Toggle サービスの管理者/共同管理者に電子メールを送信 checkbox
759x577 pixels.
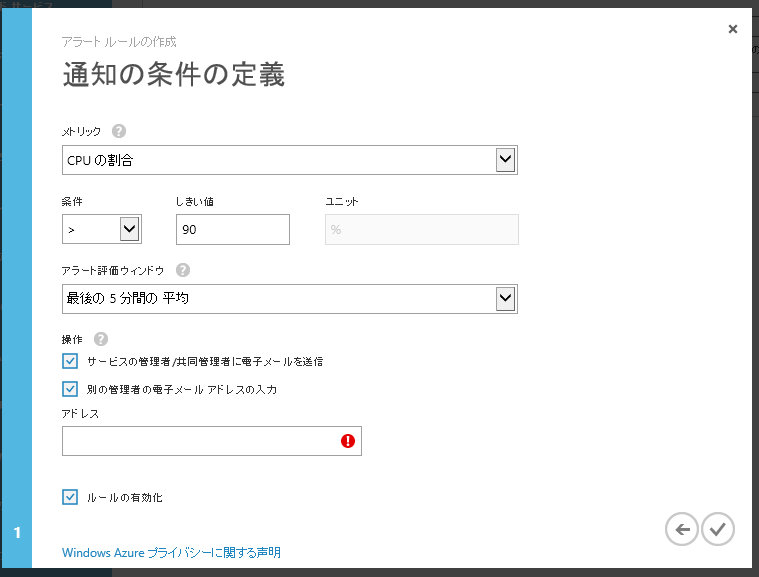pos(70,361)
